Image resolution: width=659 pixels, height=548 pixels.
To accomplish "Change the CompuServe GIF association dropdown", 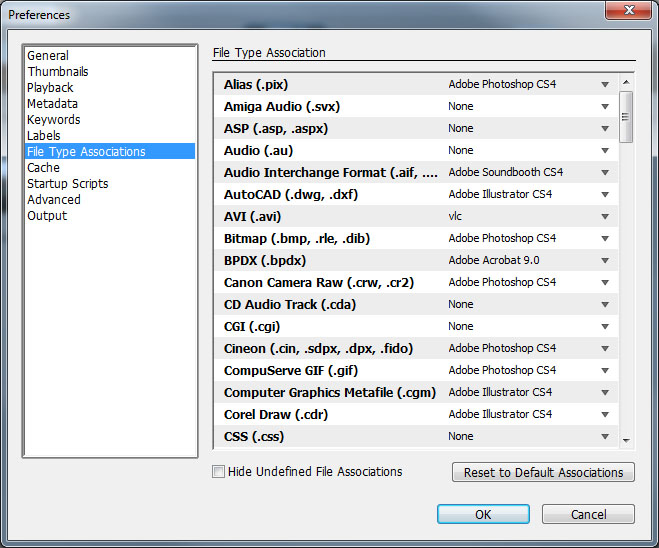I will (604, 371).
